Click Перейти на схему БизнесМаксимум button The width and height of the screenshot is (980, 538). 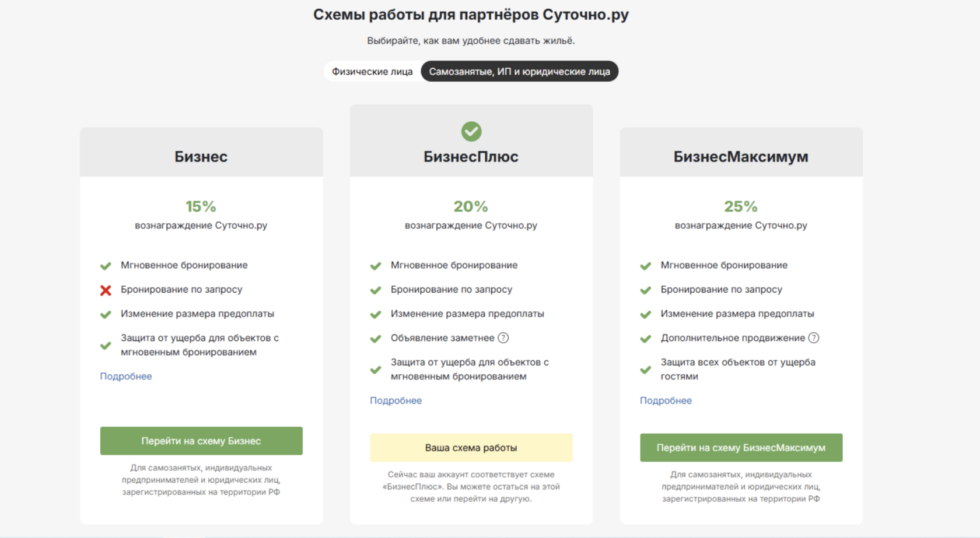[741, 448]
